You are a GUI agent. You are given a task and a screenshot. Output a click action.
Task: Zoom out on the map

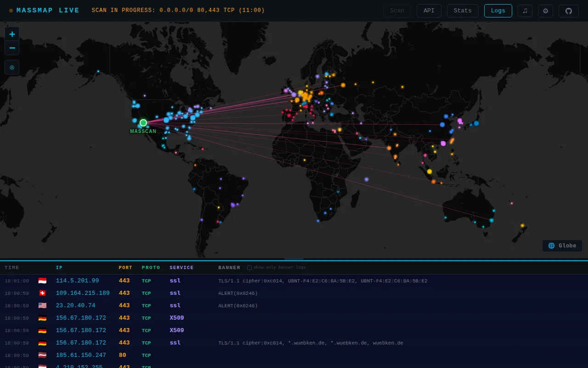tap(12, 48)
